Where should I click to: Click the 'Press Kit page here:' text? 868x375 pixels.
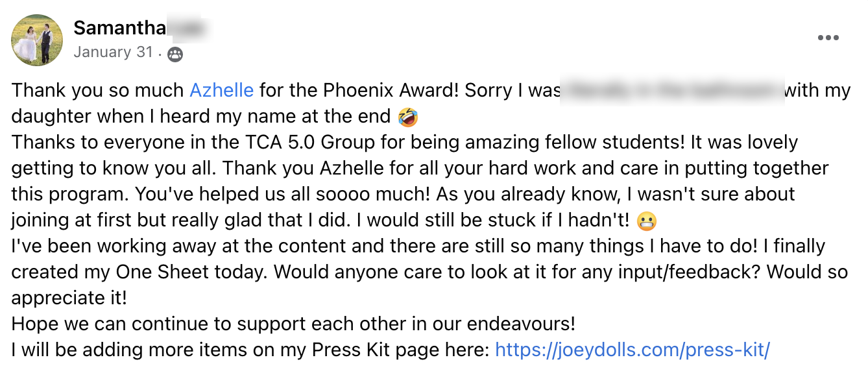[x=400, y=350]
